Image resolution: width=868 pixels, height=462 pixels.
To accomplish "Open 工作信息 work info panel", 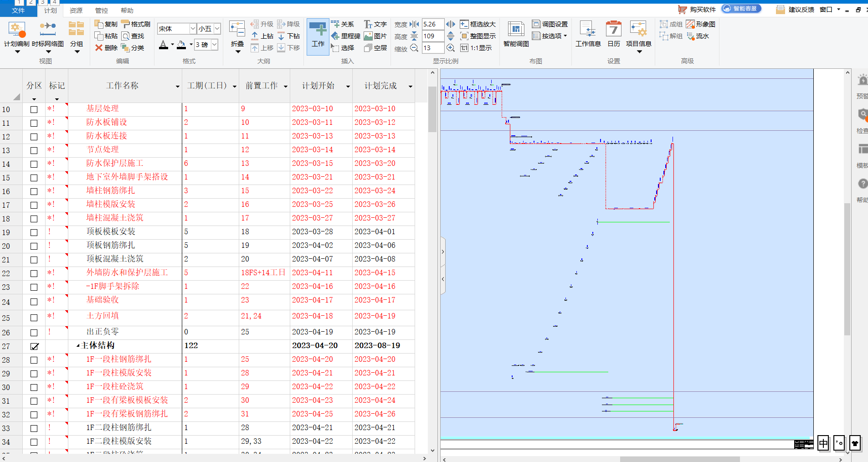I will click(588, 34).
